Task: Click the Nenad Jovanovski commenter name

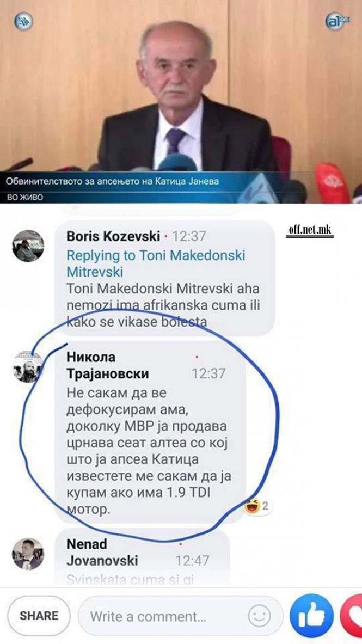Action: [102, 553]
